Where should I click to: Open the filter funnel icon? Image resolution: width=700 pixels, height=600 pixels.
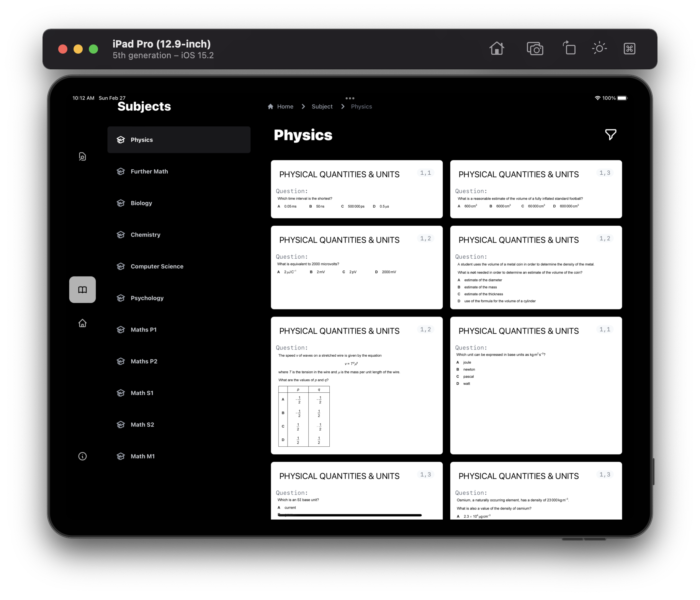coord(610,134)
